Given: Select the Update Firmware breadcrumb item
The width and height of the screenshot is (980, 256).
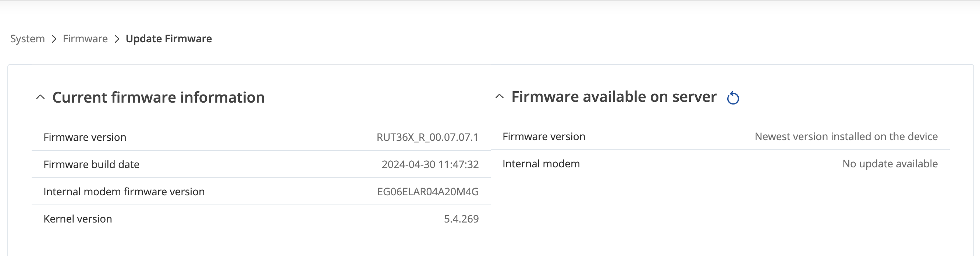Looking at the screenshot, I should tap(169, 39).
